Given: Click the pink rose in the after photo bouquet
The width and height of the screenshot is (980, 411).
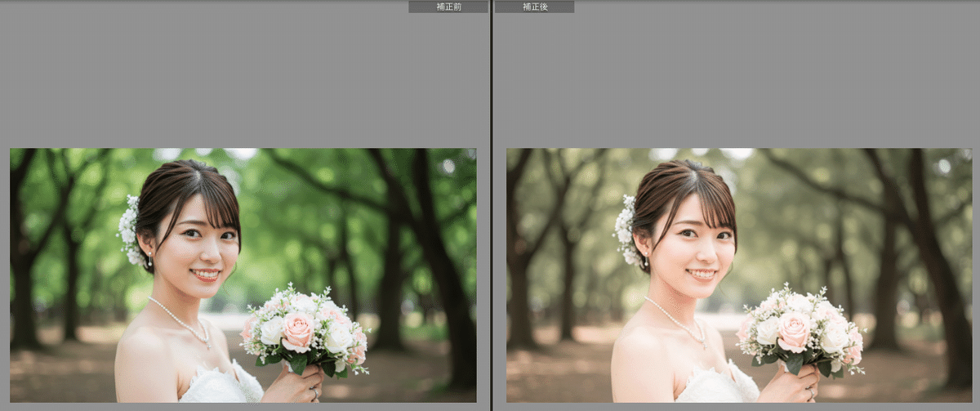Looking at the screenshot, I should click(793, 330).
